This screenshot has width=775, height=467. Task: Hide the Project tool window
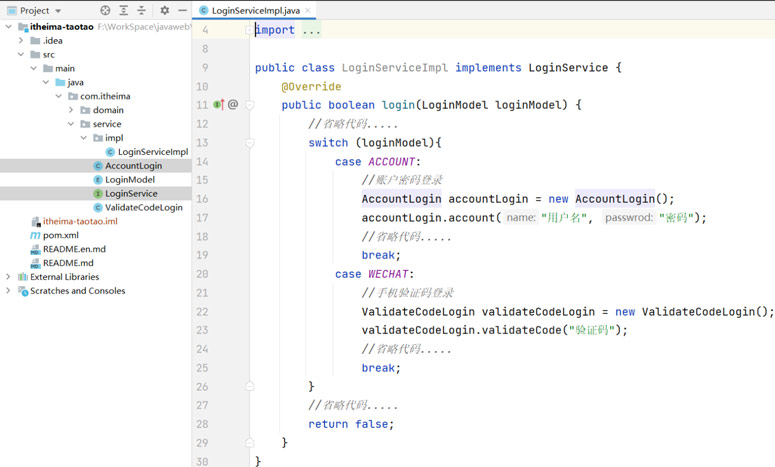coord(182,10)
